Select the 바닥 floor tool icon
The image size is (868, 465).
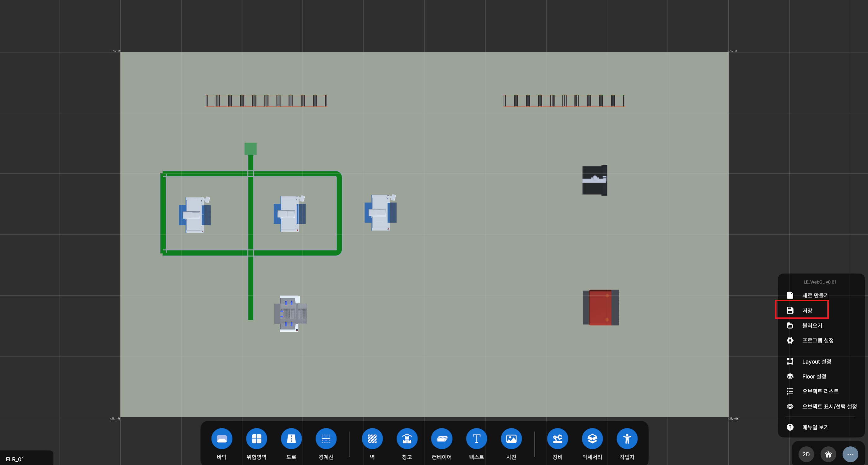point(222,438)
